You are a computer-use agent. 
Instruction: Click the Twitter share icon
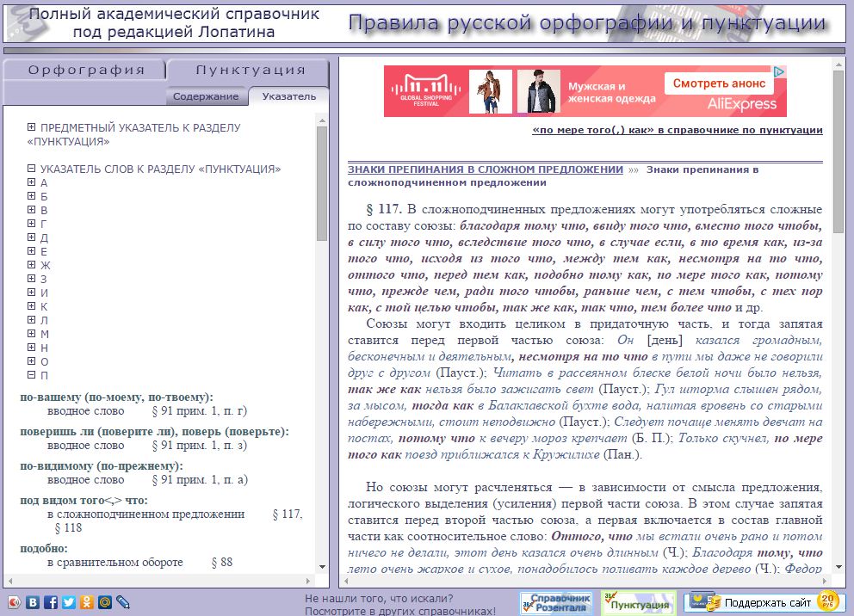coord(69,602)
